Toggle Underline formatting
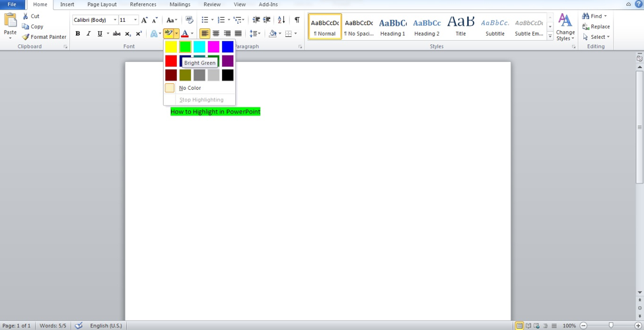644x330 pixels. [99, 34]
